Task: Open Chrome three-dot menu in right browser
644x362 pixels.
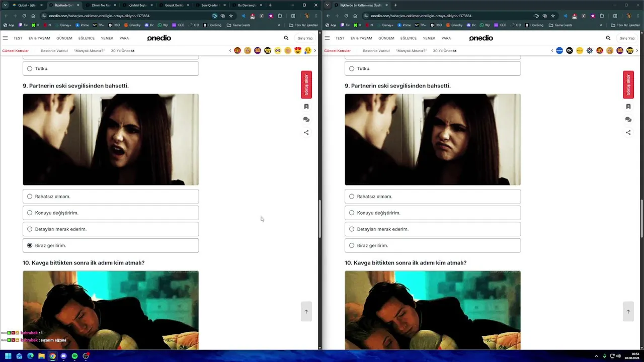Action: click(x=637, y=16)
